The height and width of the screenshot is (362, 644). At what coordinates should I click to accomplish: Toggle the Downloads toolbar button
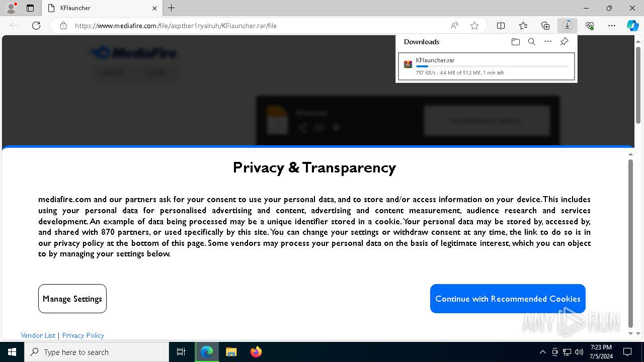(568, 26)
